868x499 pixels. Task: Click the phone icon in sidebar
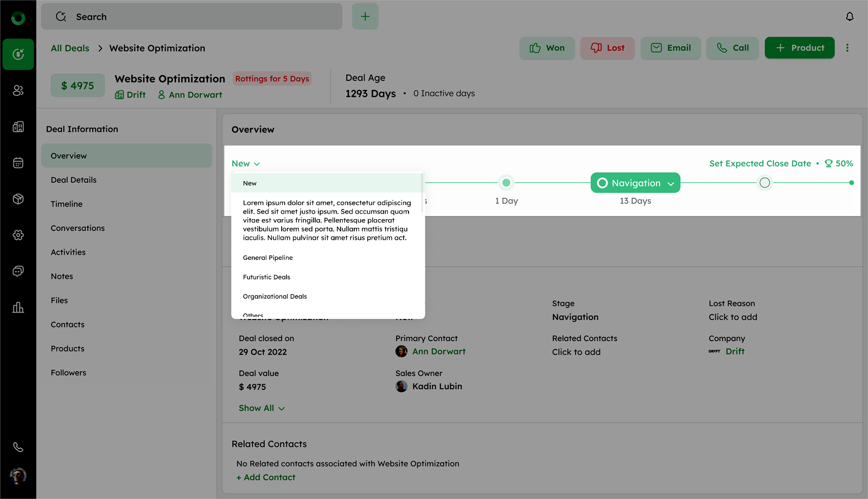[x=18, y=447]
